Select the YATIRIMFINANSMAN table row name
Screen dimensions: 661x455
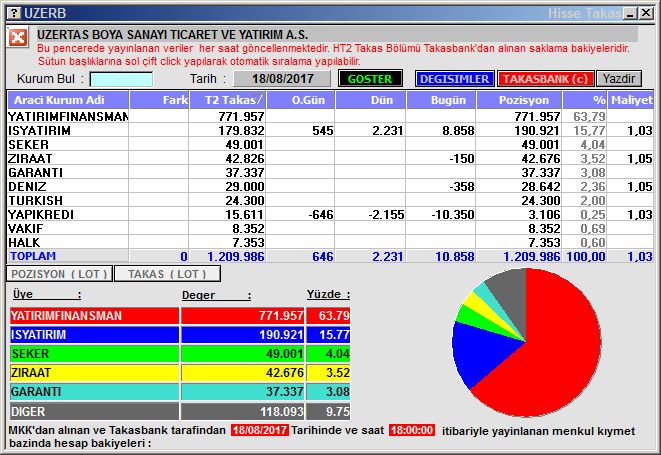68,116
